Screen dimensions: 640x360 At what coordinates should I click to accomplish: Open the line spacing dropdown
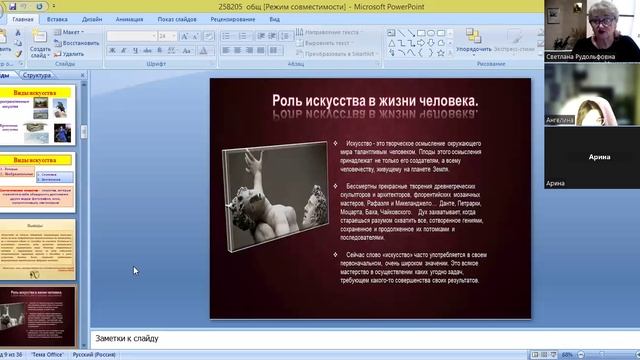click(x=286, y=36)
